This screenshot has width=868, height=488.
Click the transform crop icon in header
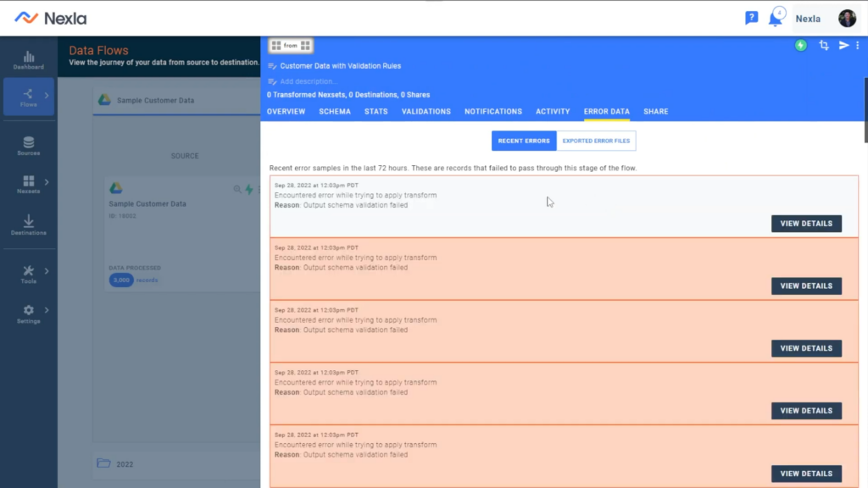[x=824, y=46]
